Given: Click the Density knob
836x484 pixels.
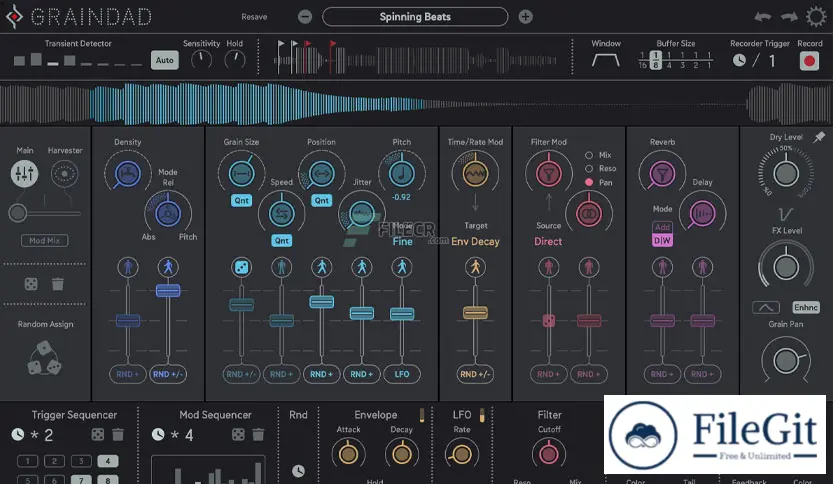Looking at the screenshot, I should (127, 173).
